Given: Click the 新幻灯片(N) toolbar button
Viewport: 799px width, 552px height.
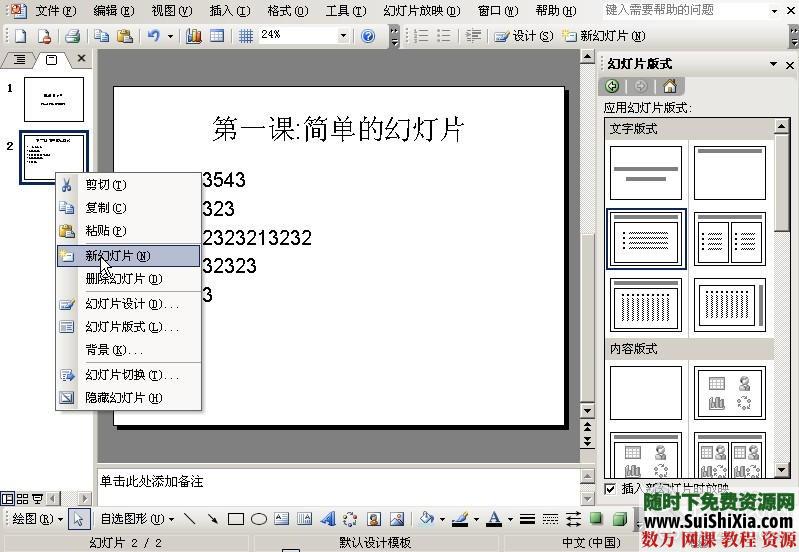Looking at the screenshot, I should 604,36.
